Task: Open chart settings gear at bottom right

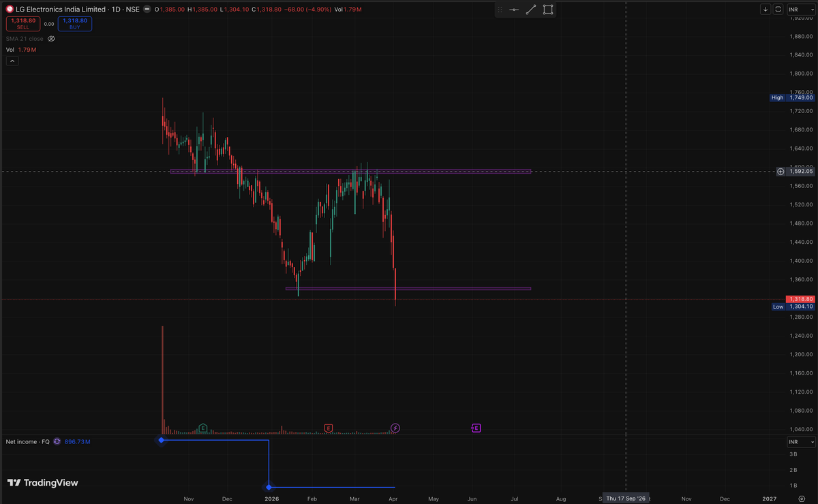Action: click(x=802, y=499)
